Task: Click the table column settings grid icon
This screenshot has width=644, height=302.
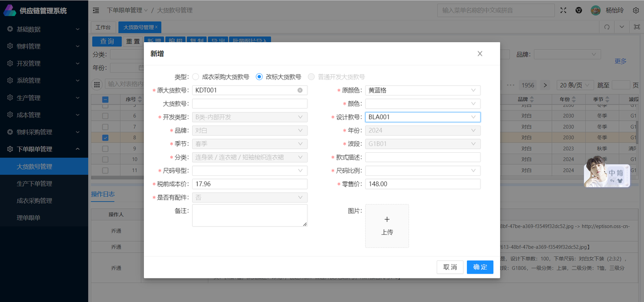Action: (x=97, y=84)
